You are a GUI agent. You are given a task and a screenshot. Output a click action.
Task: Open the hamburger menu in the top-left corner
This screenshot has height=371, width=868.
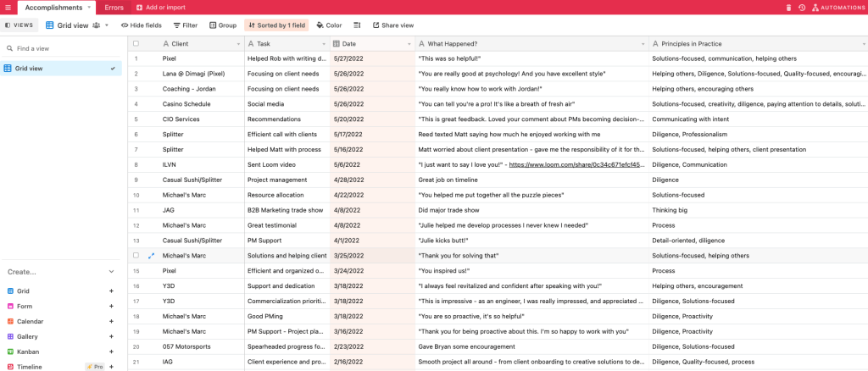coord(8,7)
